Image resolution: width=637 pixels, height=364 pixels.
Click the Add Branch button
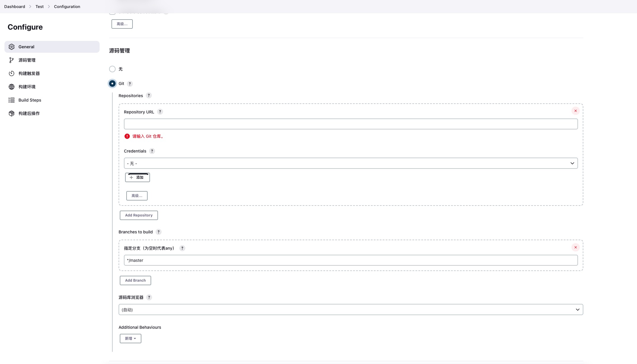click(135, 280)
